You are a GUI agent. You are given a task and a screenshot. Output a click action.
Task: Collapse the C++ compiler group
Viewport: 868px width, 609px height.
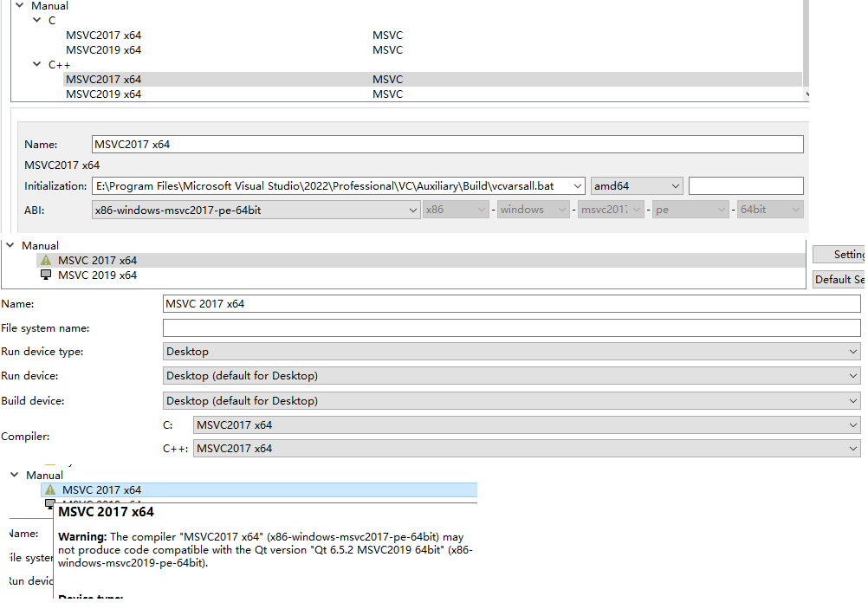[x=37, y=64]
